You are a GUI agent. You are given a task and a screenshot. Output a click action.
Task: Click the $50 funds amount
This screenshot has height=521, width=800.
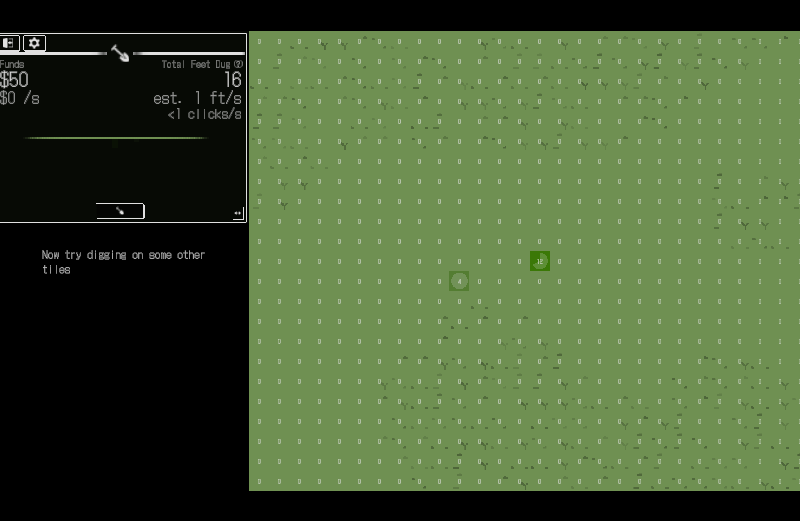coord(15,80)
